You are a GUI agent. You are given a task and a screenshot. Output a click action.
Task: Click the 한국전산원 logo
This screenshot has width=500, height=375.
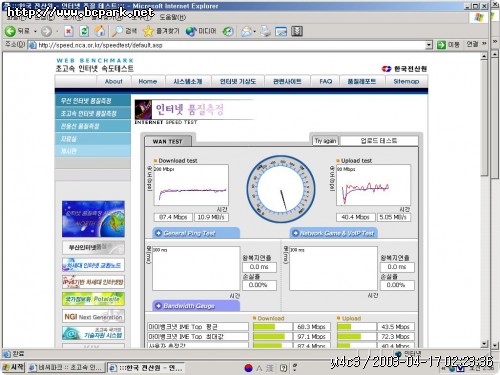pos(404,69)
